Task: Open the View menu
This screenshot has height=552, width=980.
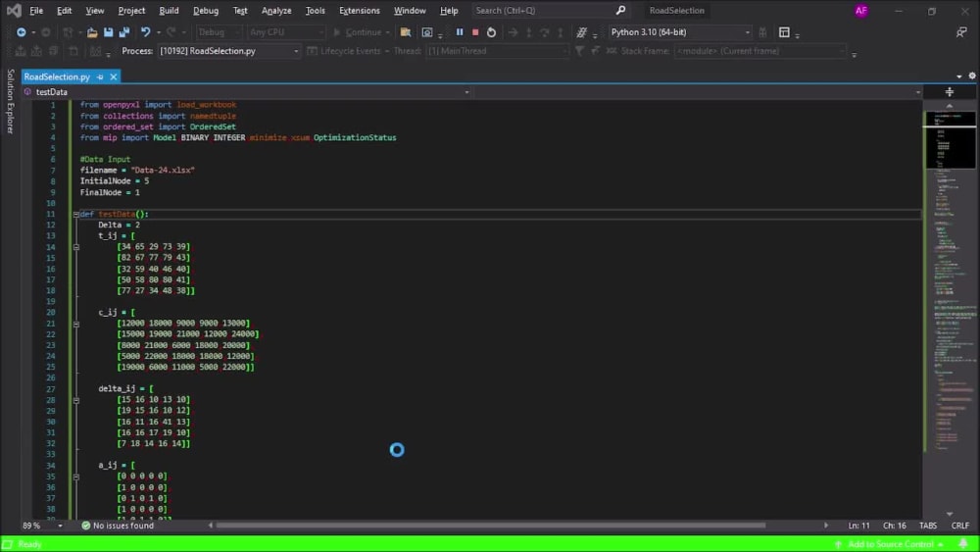Action: (95, 11)
